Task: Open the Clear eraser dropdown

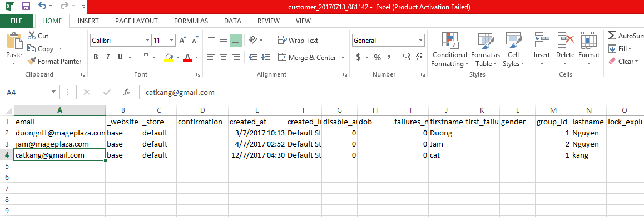Action: (x=623, y=61)
